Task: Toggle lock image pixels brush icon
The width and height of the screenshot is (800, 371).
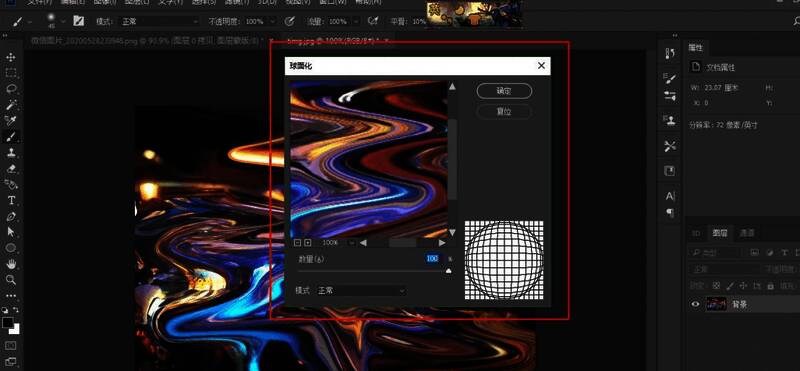Action: tap(730, 286)
